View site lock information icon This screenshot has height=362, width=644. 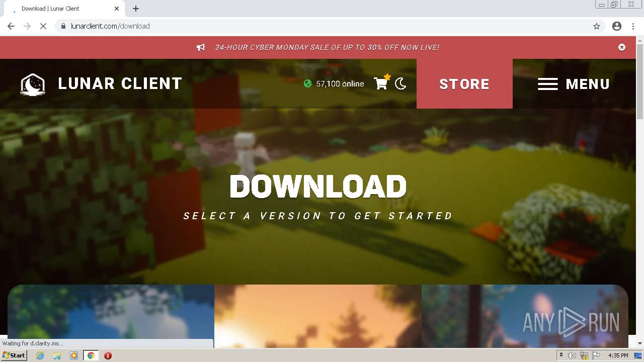click(63, 26)
